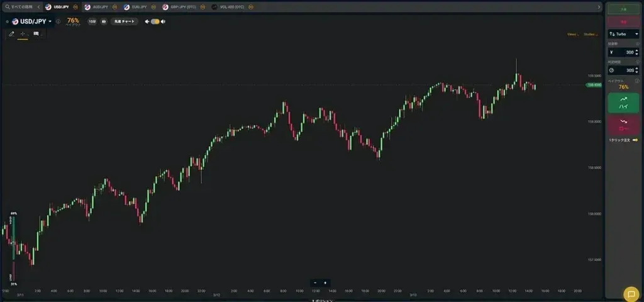Open the Studies dropdown menu
The image size is (644, 302).
pyautogui.click(x=591, y=34)
